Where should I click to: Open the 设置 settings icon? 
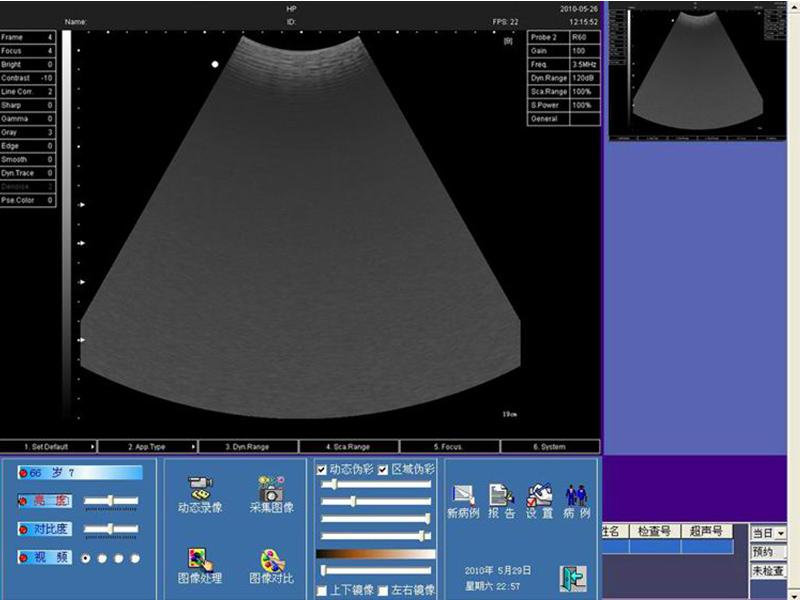click(x=539, y=494)
